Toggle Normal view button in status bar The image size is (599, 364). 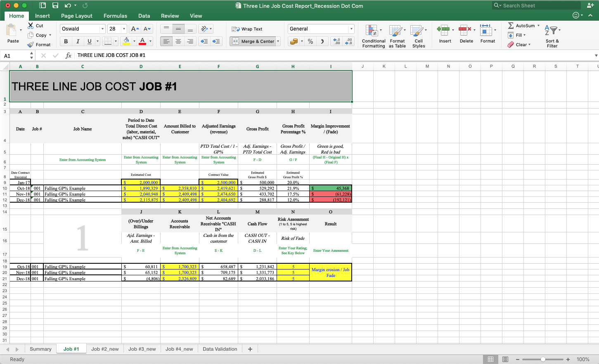coord(490,359)
